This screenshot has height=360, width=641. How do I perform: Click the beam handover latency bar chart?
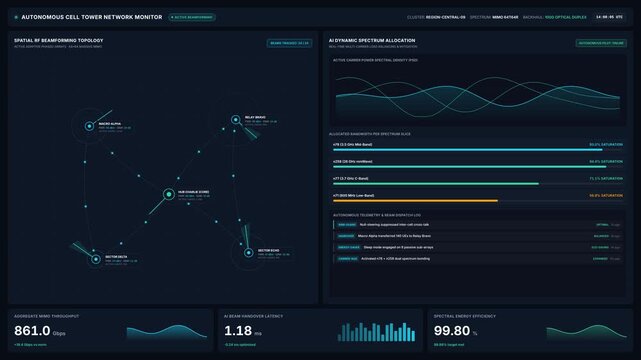(377, 332)
